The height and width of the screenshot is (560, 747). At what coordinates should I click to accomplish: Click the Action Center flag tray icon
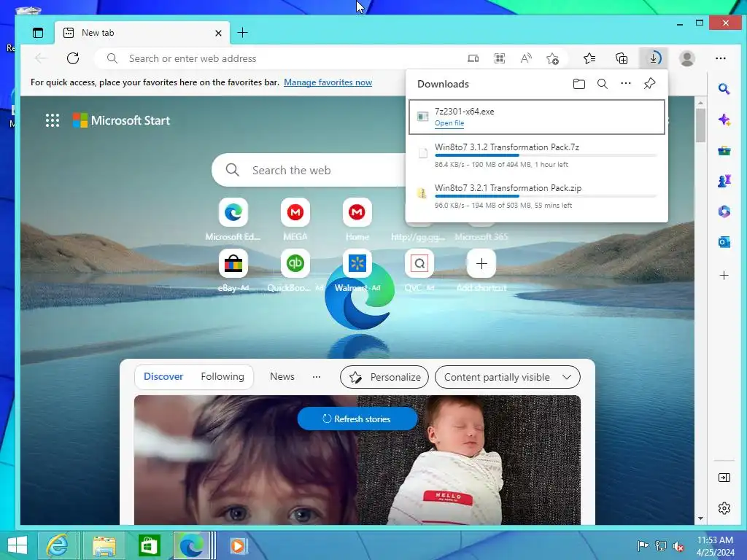642,545
